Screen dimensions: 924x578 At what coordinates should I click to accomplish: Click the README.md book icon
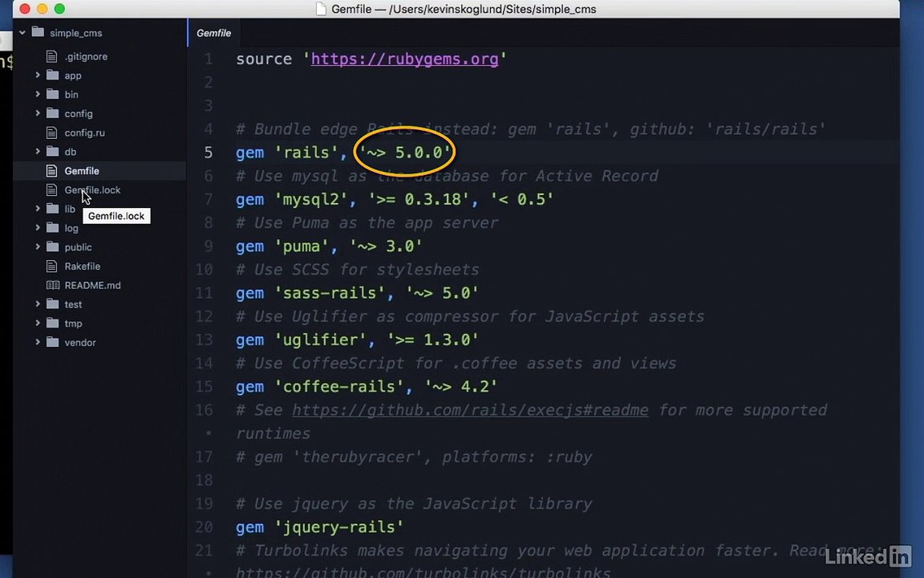52,285
